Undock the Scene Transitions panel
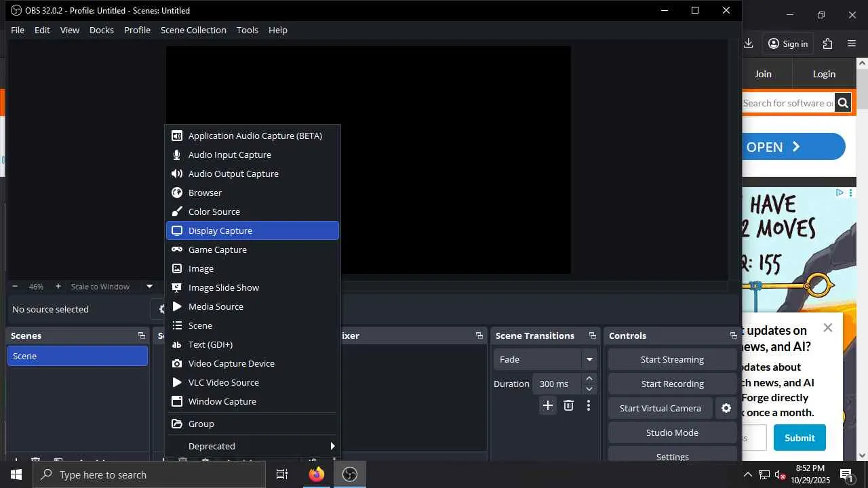This screenshot has height=488, width=868. click(592, 335)
